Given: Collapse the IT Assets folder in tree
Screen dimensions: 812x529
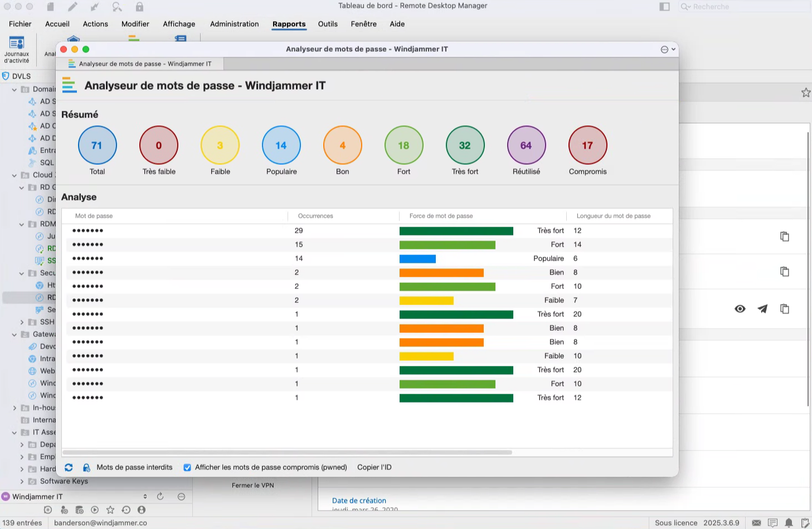Looking at the screenshot, I should (14, 433).
